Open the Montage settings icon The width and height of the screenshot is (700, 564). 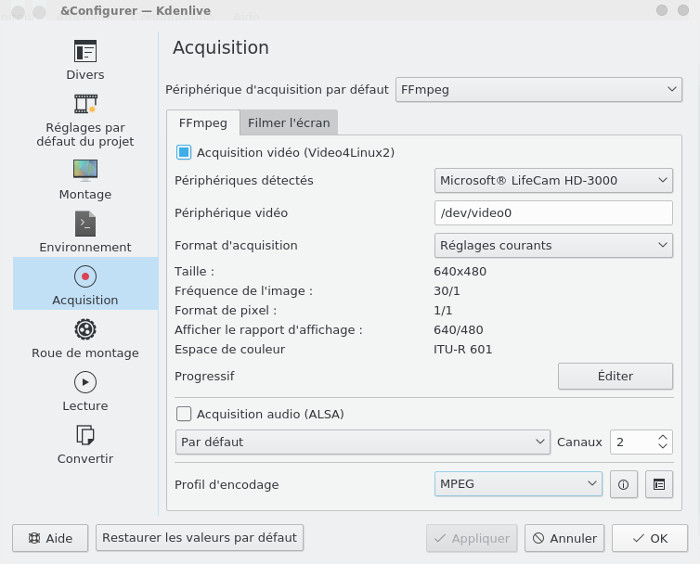pyautogui.click(x=85, y=170)
